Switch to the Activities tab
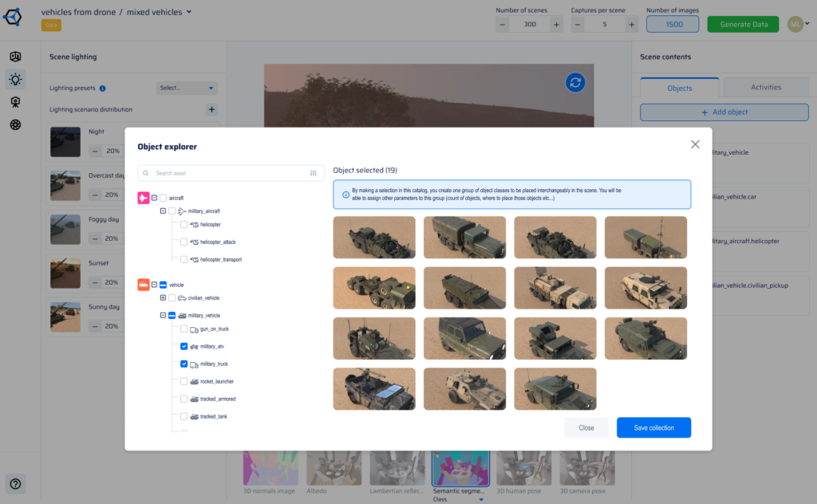The width and height of the screenshot is (817, 504). [766, 88]
